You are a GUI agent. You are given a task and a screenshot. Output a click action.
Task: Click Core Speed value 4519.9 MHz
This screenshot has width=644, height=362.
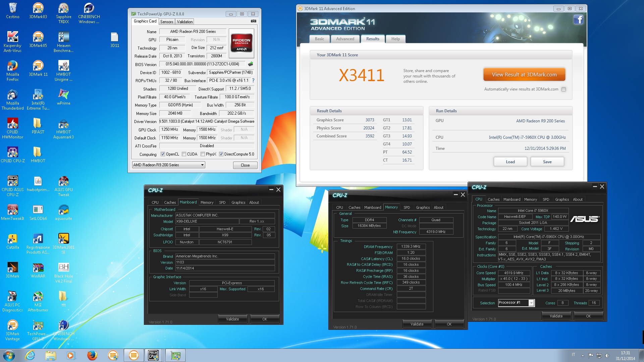click(x=514, y=273)
